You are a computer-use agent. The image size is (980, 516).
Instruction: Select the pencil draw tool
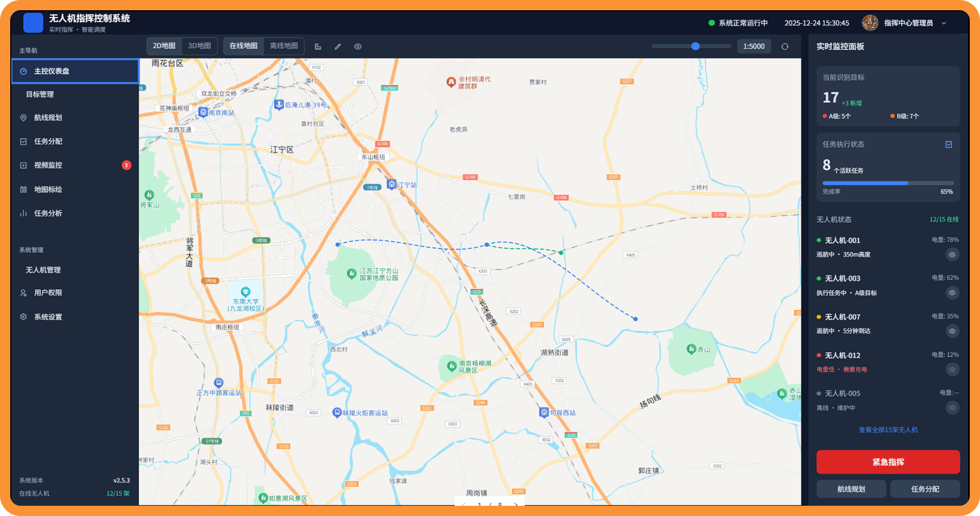tap(338, 46)
